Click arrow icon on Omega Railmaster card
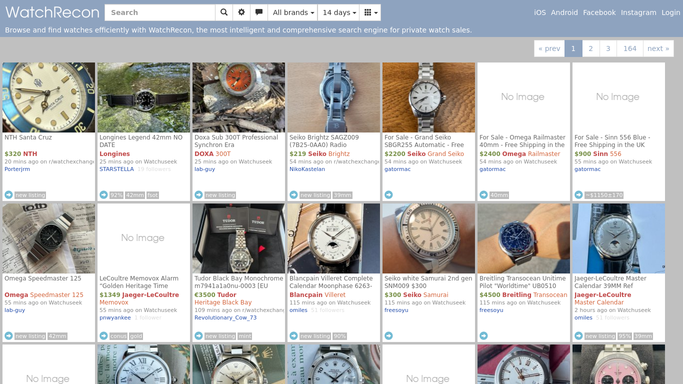Viewport: 683px width, 384px height. pyautogui.click(x=484, y=195)
